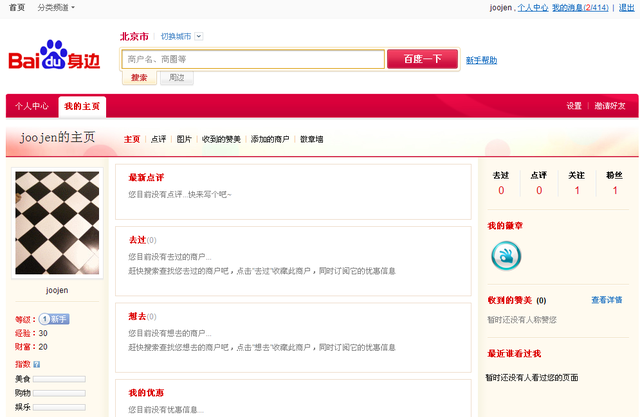Screen dimensions: 640x417
Task: Click 查看详情 next to 收到的赞美
Action: [606, 299]
